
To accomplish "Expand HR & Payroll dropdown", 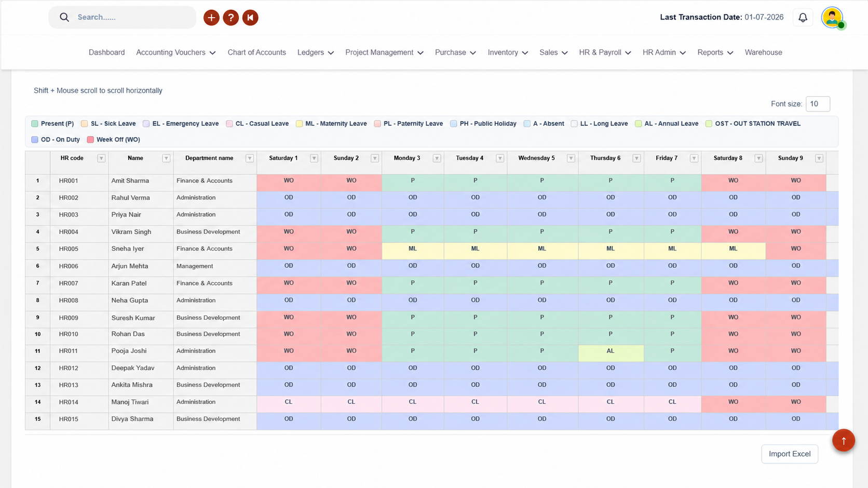I will click(605, 52).
